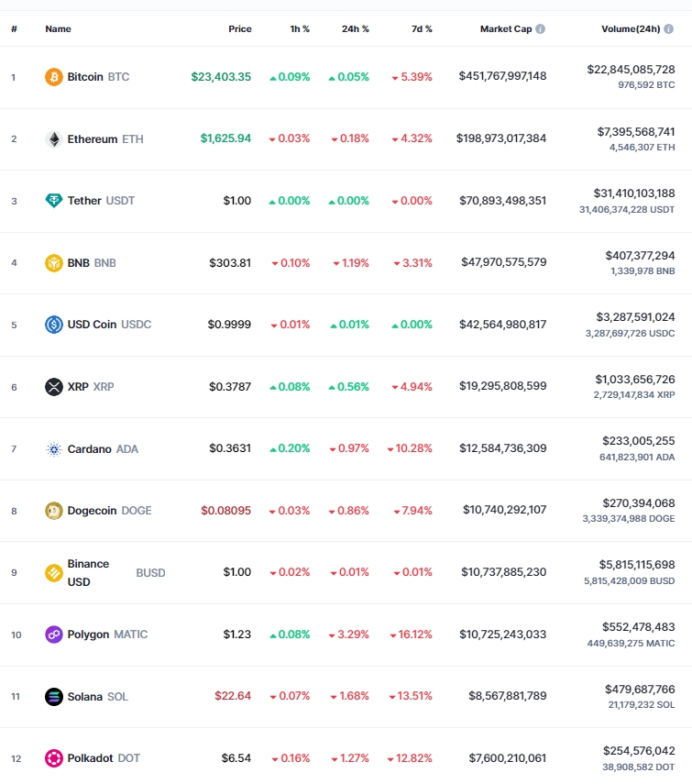Click the Tether green logo icon

coord(54,201)
